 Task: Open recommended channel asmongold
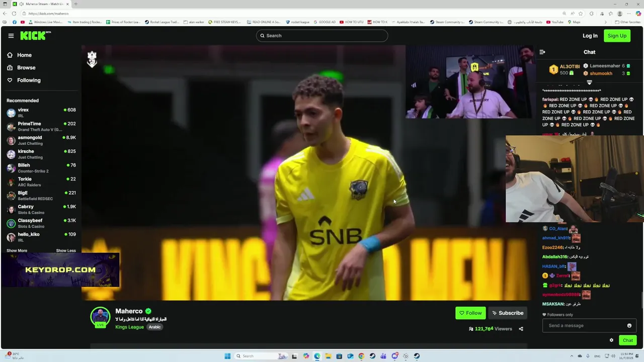click(x=40, y=140)
